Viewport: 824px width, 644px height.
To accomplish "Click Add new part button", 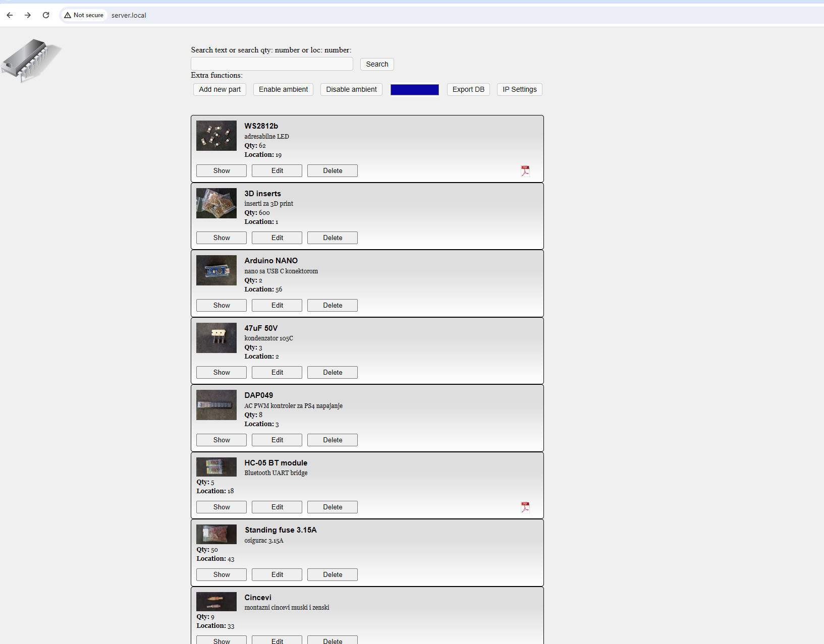I will click(219, 89).
